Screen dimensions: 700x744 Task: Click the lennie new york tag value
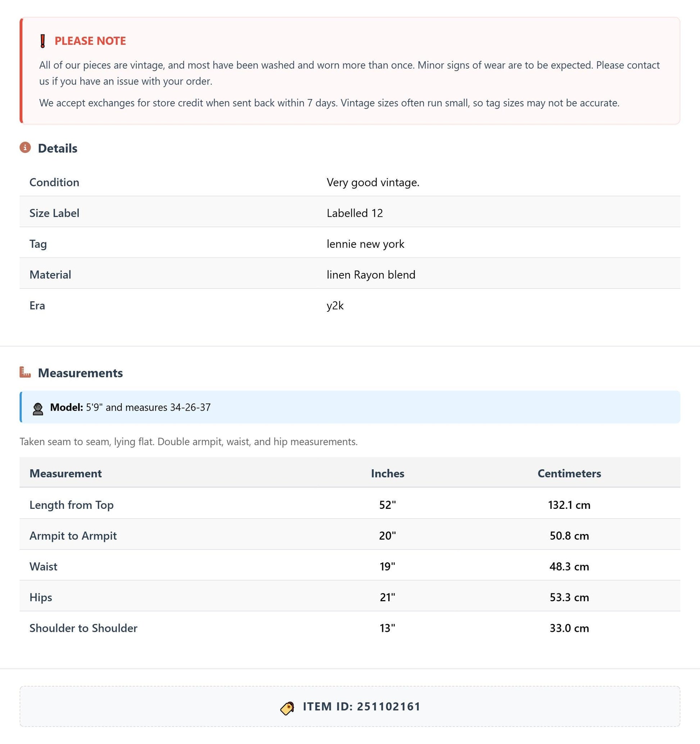point(365,244)
